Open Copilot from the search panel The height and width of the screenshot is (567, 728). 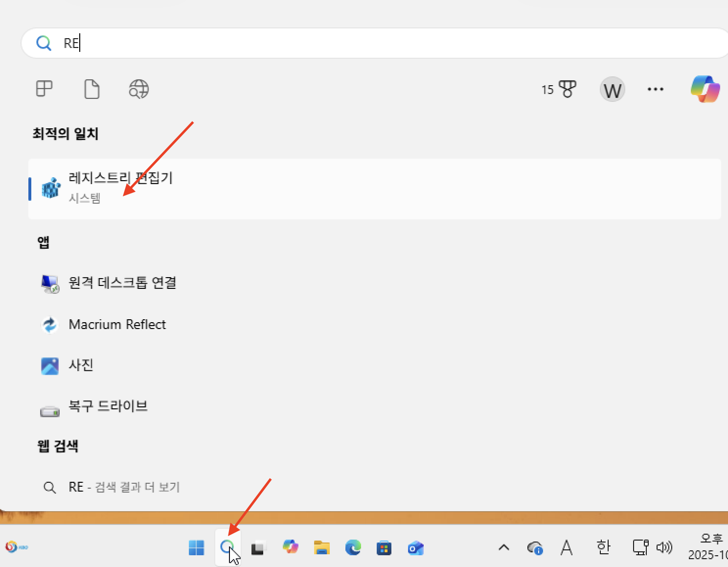coord(705,89)
